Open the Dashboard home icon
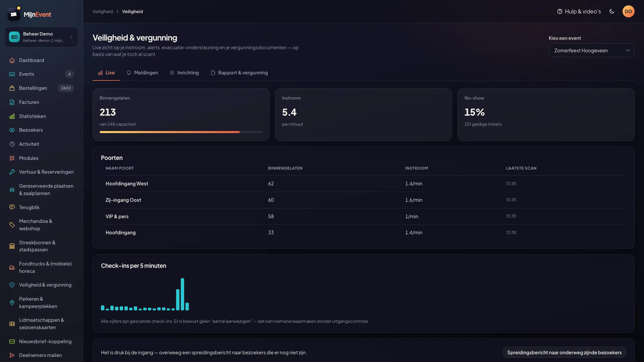The image size is (644, 362). (12, 60)
